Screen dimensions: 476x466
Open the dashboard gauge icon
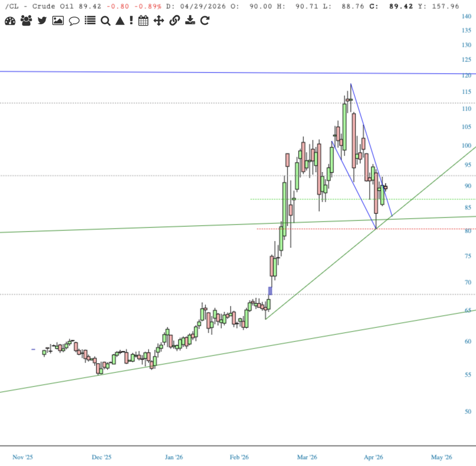pyautogui.click(x=10, y=21)
